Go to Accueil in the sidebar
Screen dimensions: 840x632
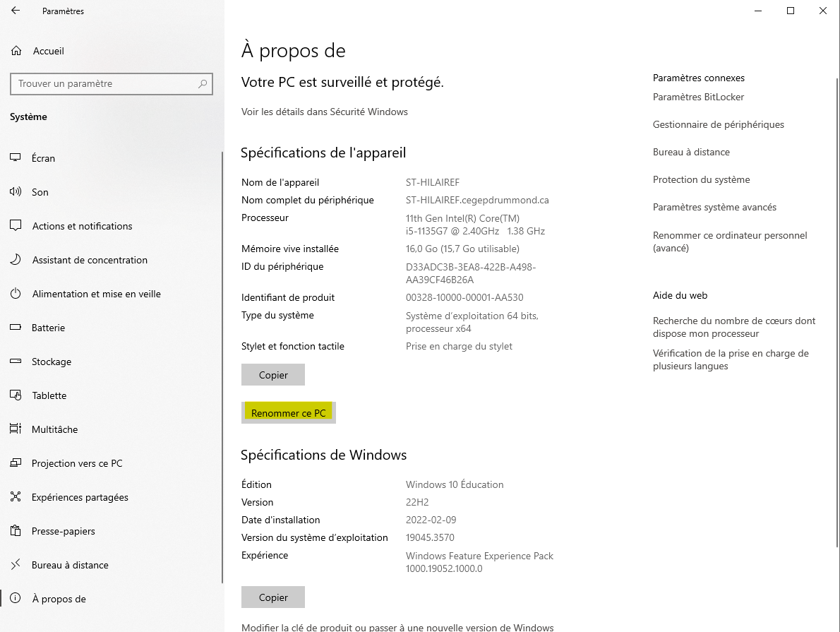tap(48, 51)
